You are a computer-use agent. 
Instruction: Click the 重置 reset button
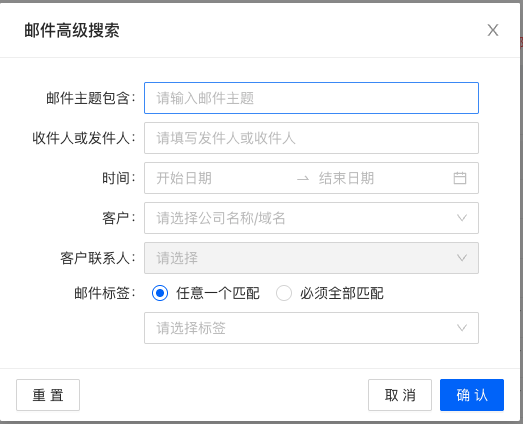[x=48, y=395]
